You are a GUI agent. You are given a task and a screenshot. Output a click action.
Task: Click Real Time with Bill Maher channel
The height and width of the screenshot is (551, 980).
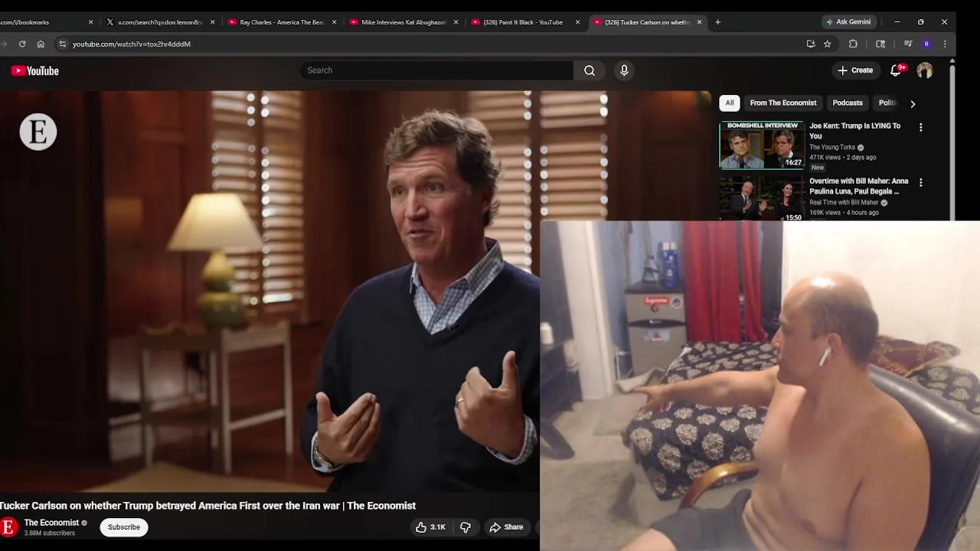pos(844,203)
